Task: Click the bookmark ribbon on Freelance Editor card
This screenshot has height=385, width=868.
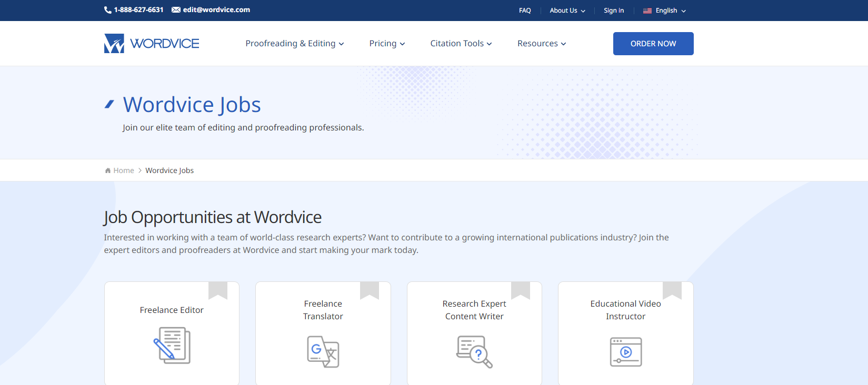Action: click(218, 290)
